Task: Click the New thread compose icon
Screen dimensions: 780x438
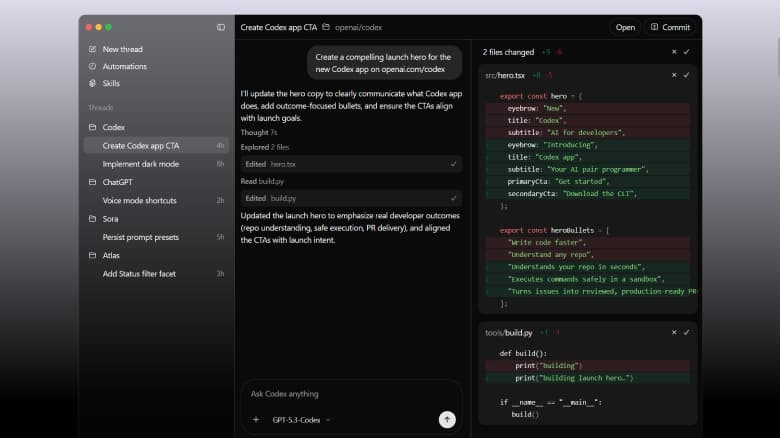Action: point(93,49)
